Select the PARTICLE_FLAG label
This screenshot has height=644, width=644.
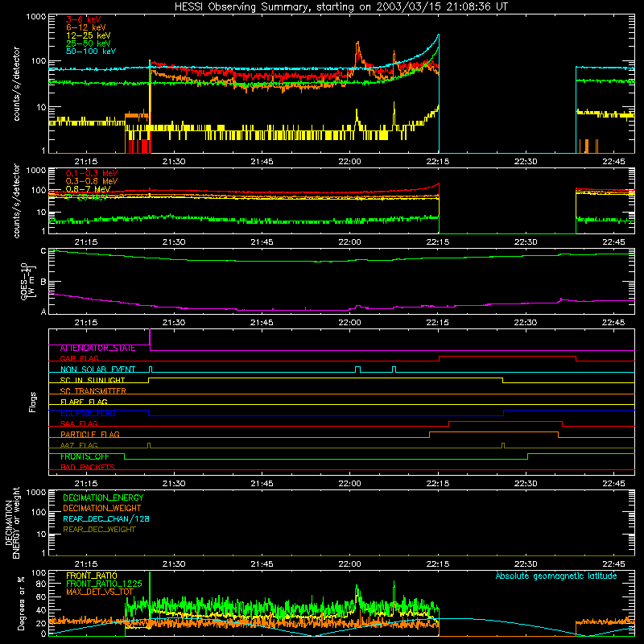click(x=90, y=434)
